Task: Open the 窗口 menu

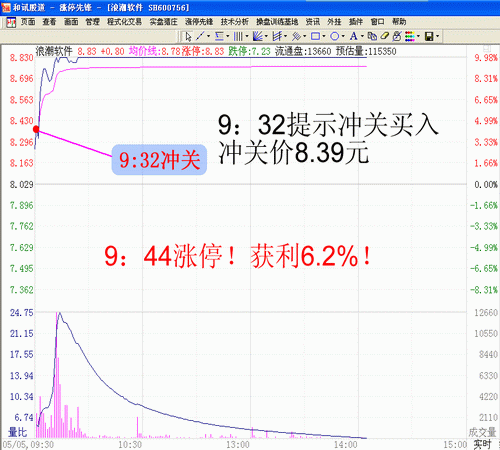Action: pyautogui.click(x=377, y=22)
